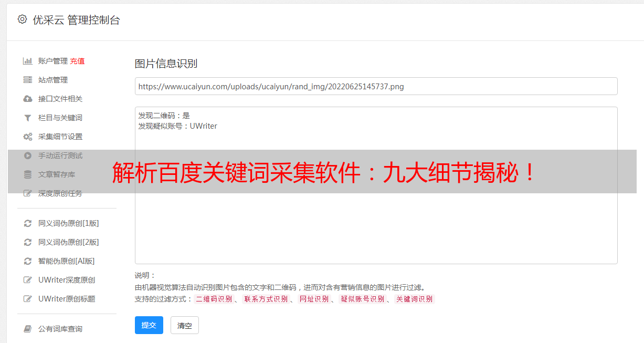Go to 接口文件相关

(60, 99)
